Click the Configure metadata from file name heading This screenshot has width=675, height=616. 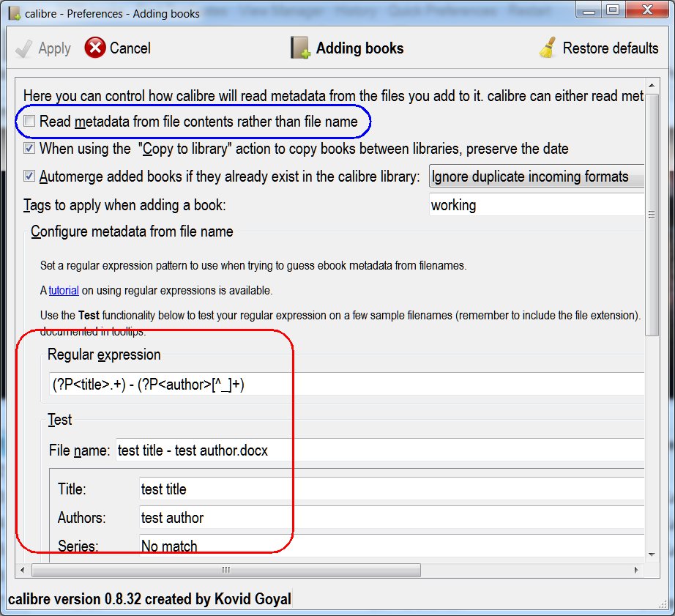(x=132, y=231)
